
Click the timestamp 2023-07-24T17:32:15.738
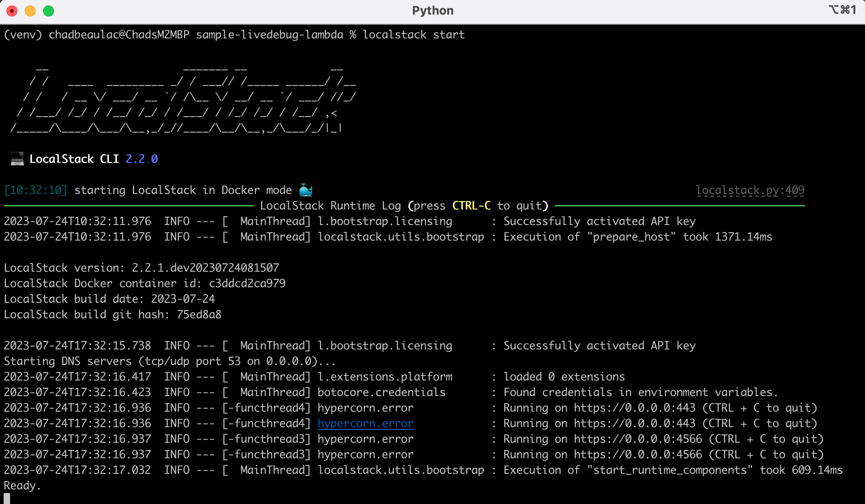[77, 346]
